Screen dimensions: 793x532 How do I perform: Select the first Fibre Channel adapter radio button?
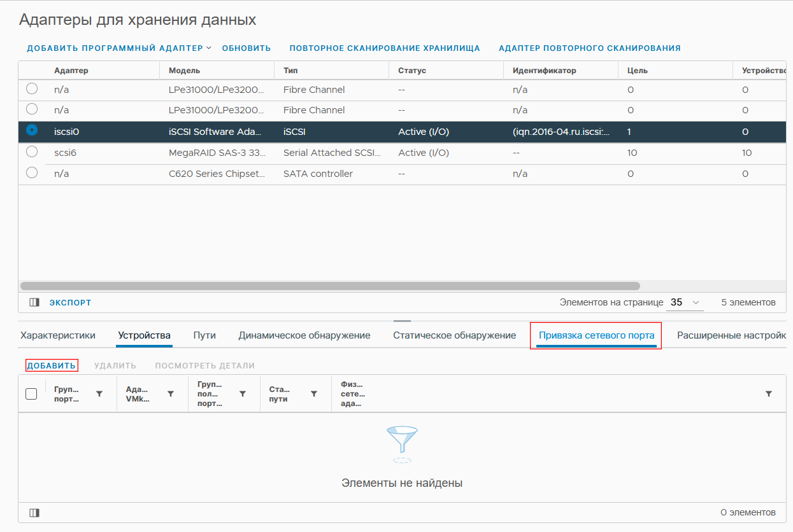[31, 88]
